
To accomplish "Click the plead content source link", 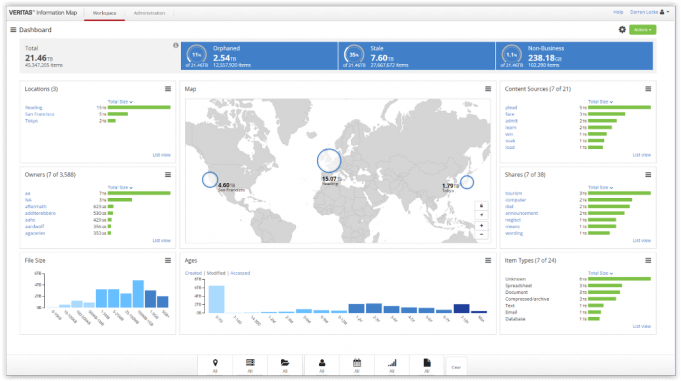I will [511, 107].
